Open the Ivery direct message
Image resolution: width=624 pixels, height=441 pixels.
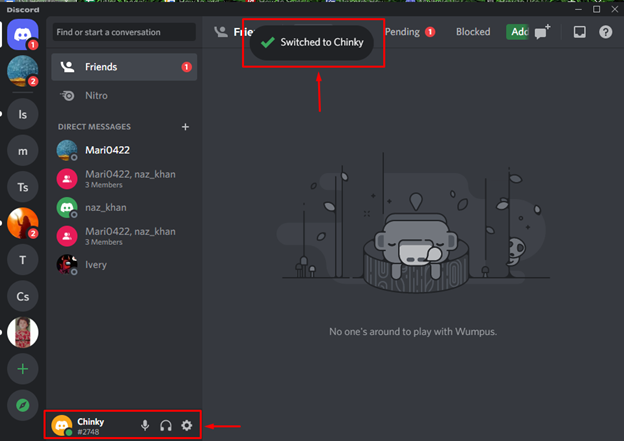point(124,265)
